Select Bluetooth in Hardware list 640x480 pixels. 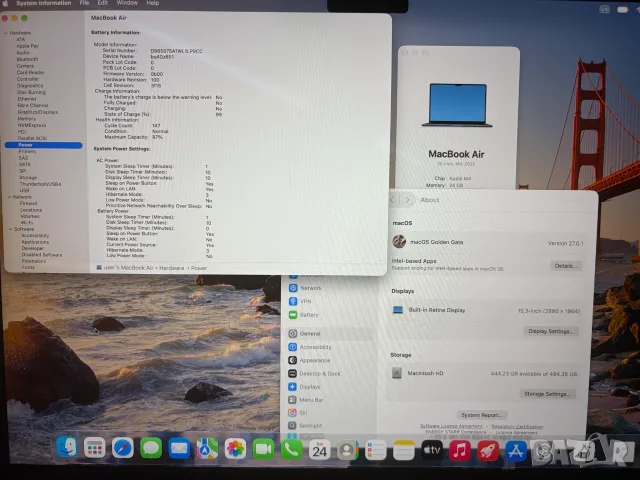tap(27, 59)
